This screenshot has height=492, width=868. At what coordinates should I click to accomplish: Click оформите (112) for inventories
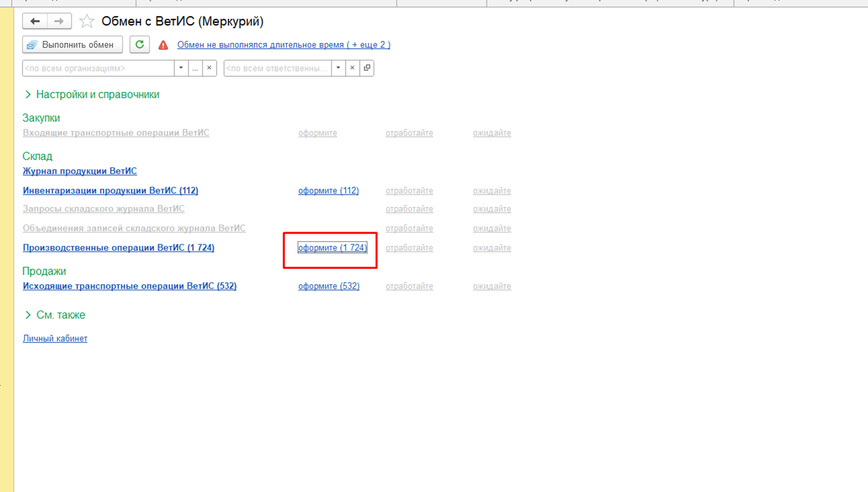[329, 191]
